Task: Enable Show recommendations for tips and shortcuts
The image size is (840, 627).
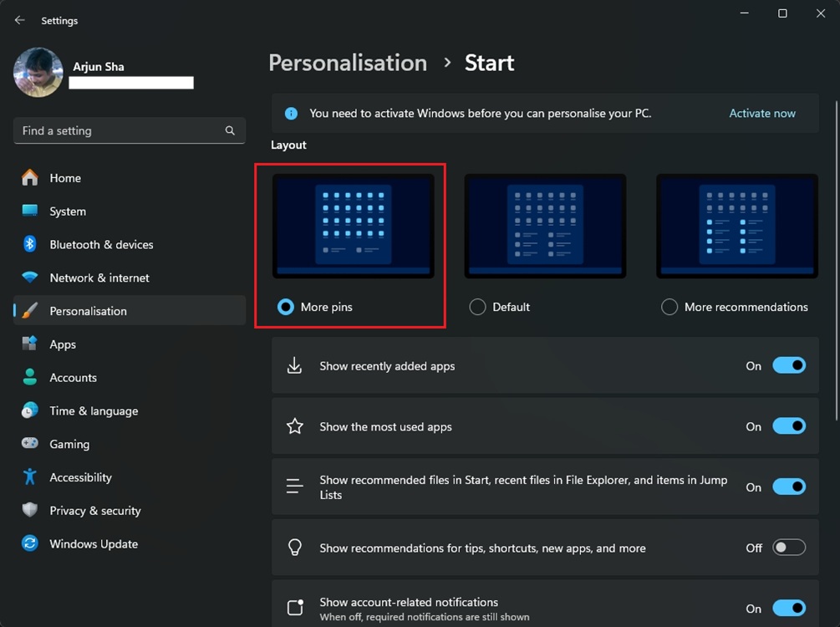Action: click(x=788, y=548)
